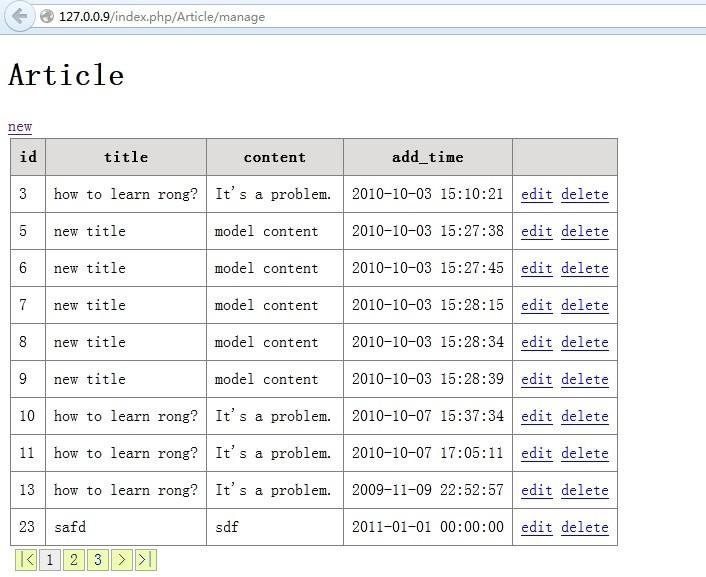Delete article with id 9
This screenshot has height=577, width=706.
tap(585, 379)
